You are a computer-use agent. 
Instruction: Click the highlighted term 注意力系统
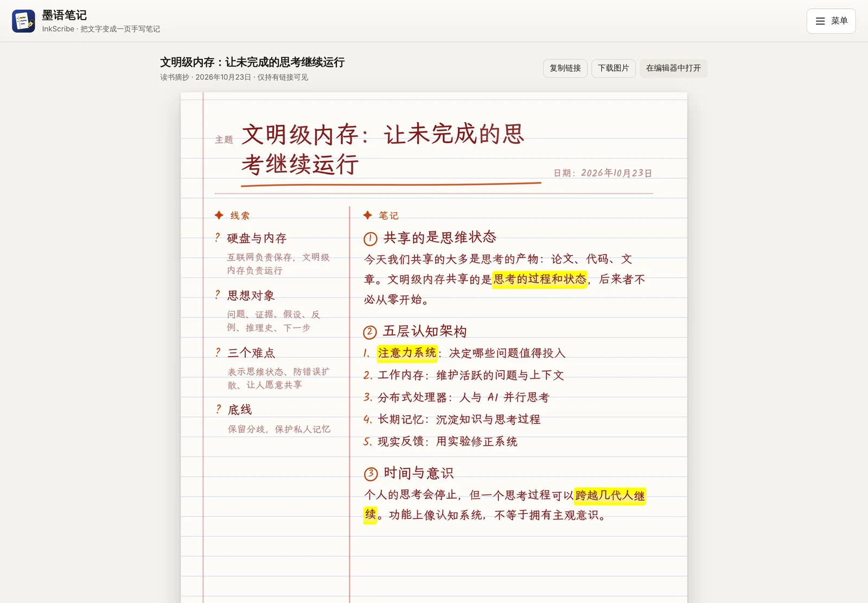(x=407, y=353)
